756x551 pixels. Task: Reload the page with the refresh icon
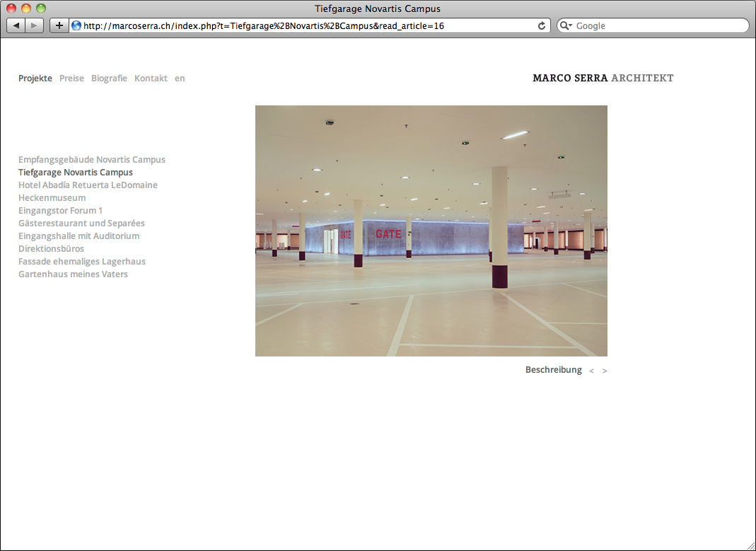click(542, 25)
